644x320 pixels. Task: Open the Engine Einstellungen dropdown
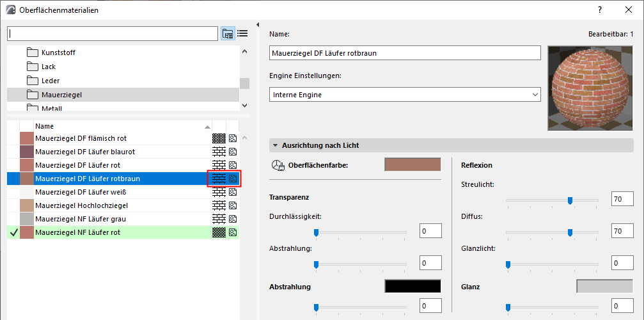point(405,95)
